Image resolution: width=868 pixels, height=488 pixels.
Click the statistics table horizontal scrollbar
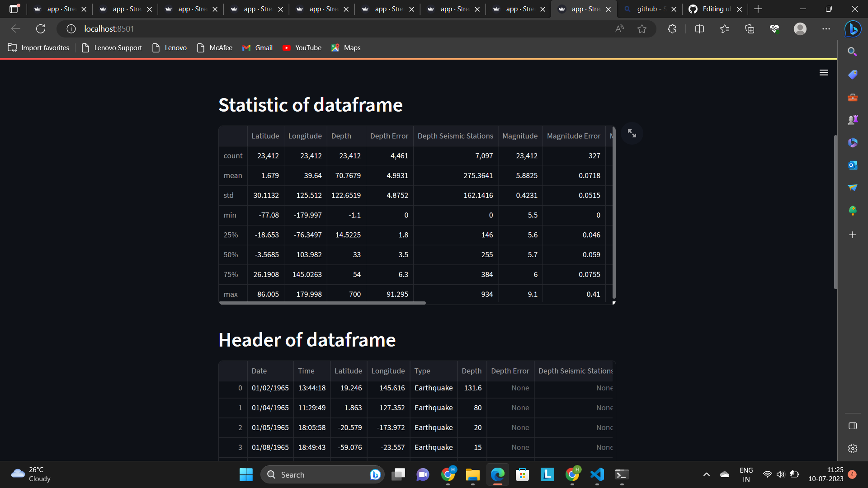click(x=322, y=303)
